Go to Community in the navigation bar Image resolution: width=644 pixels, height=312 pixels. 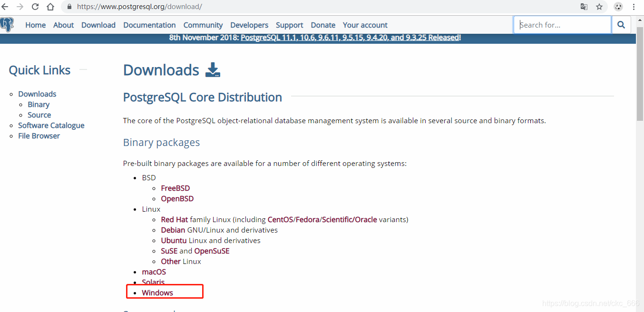pos(203,25)
